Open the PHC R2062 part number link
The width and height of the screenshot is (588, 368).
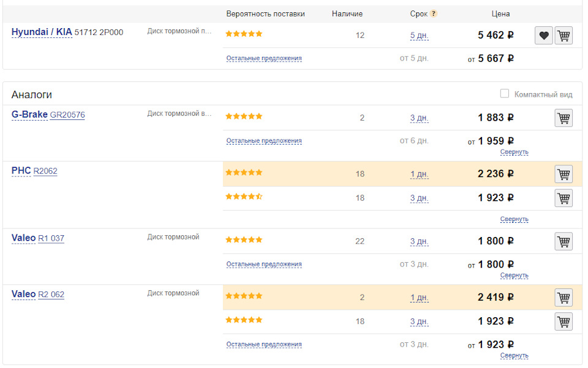45,171
